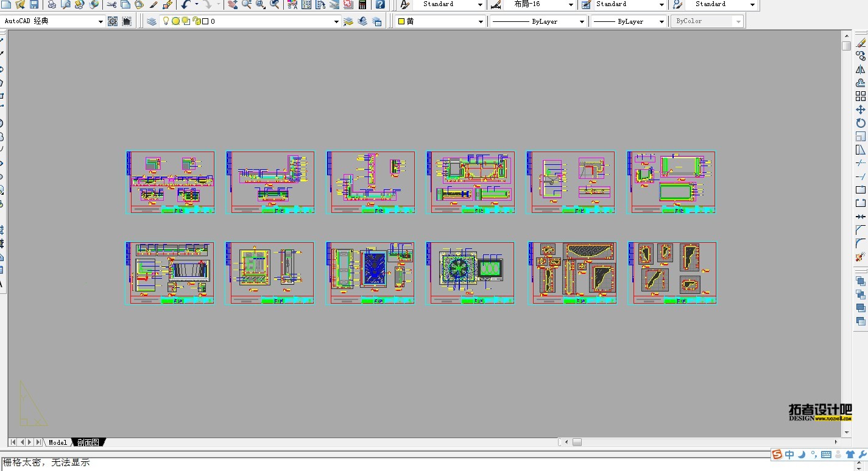This screenshot has height=471, width=868.
Task: Open the color control 黄 dropdown
Action: [440, 21]
